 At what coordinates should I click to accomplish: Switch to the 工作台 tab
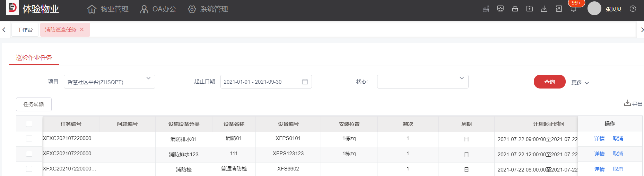coord(25,30)
